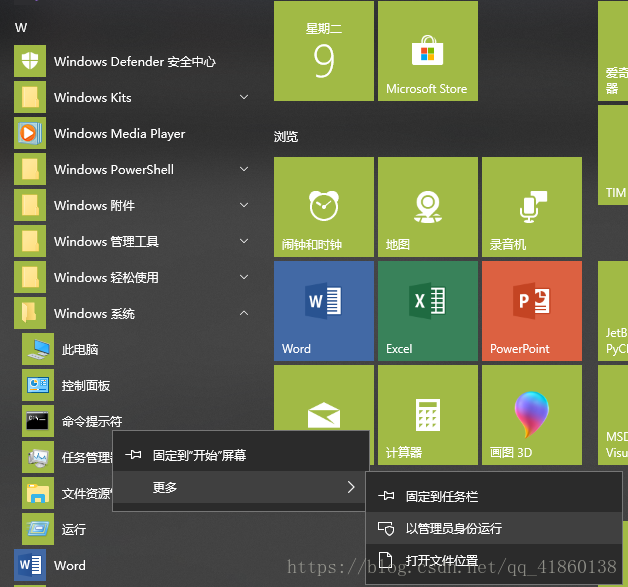Open the JetBrains PyCharm tile

tap(613, 311)
